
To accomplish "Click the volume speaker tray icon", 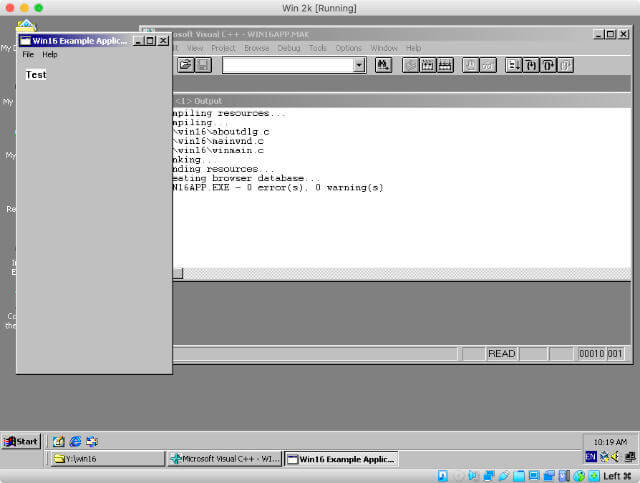I will 616,456.
